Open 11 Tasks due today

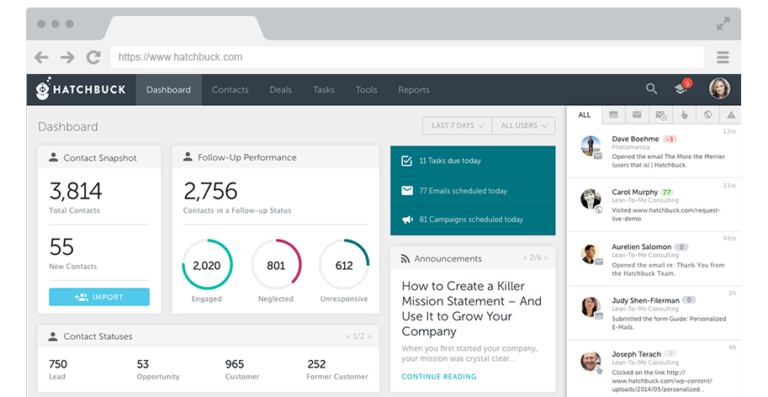pos(473,161)
